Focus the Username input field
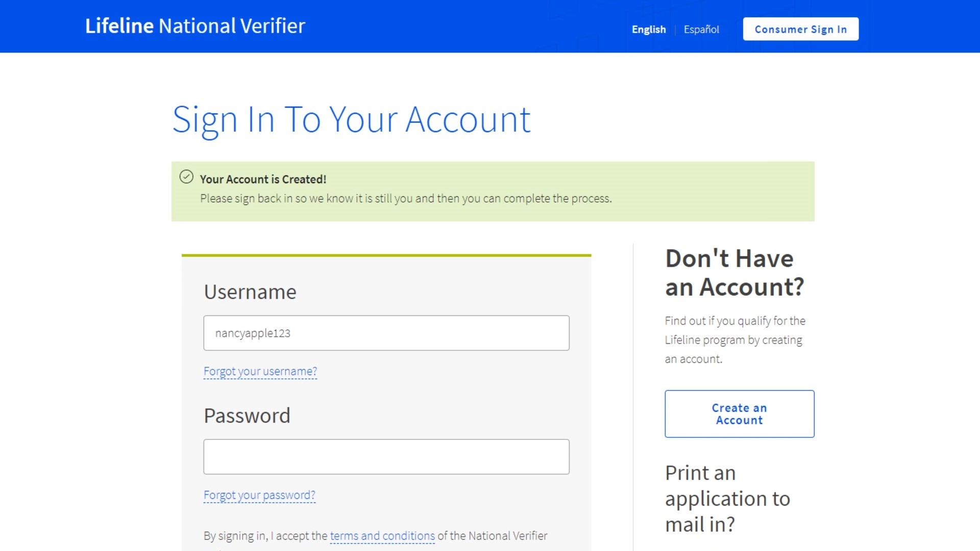980x551 pixels. point(386,333)
